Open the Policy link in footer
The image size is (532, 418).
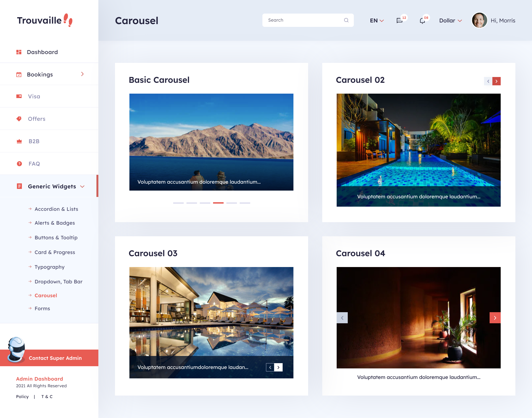22,396
